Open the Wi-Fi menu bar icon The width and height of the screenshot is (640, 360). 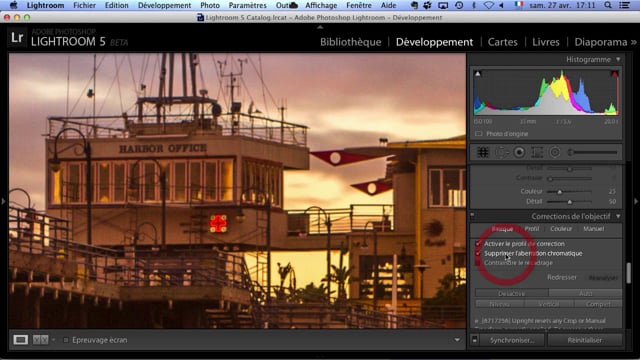[x=489, y=5]
